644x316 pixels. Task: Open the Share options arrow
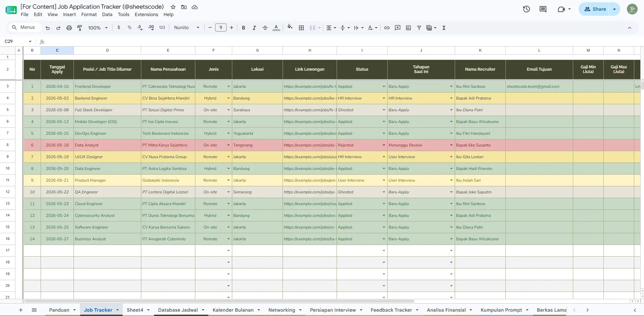tap(614, 9)
